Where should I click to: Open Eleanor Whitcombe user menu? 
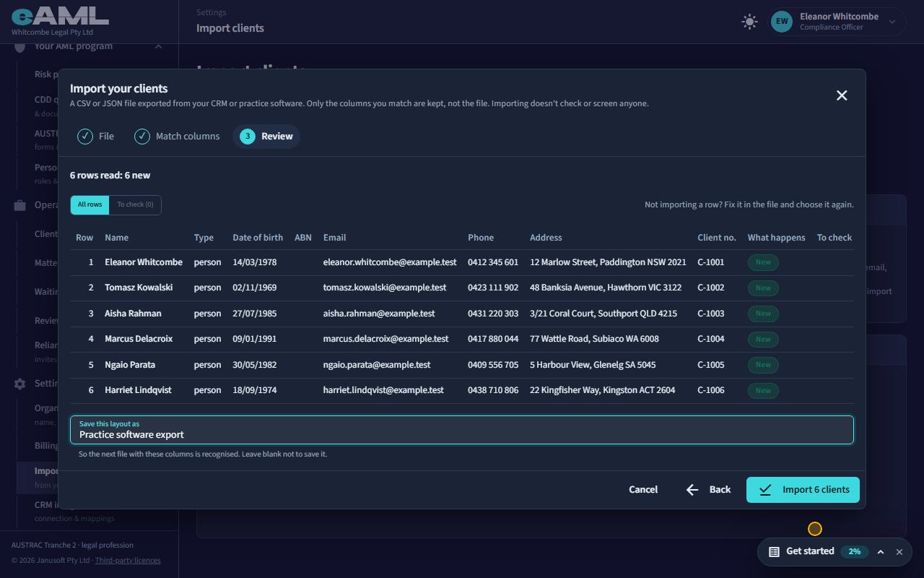(x=838, y=22)
